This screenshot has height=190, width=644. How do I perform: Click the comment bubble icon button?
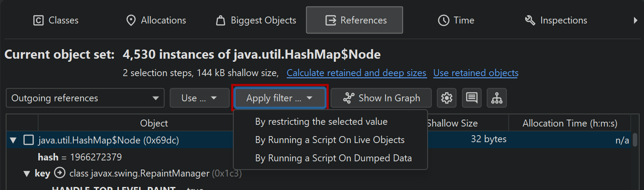click(x=471, y=98)
